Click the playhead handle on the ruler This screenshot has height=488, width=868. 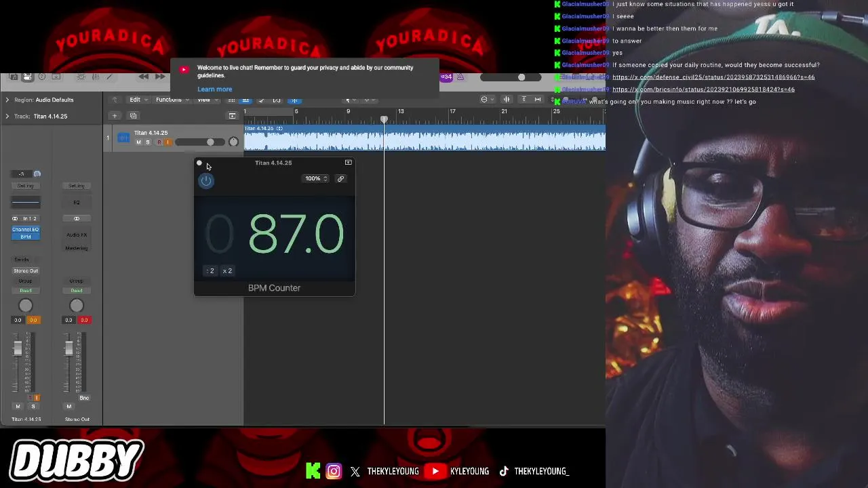pyautogui.click(x=384, y=119)
